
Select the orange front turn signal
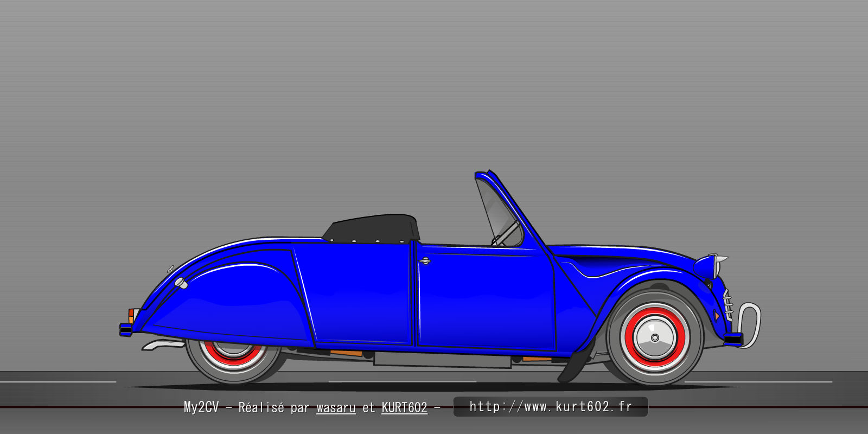coord(717,315)
